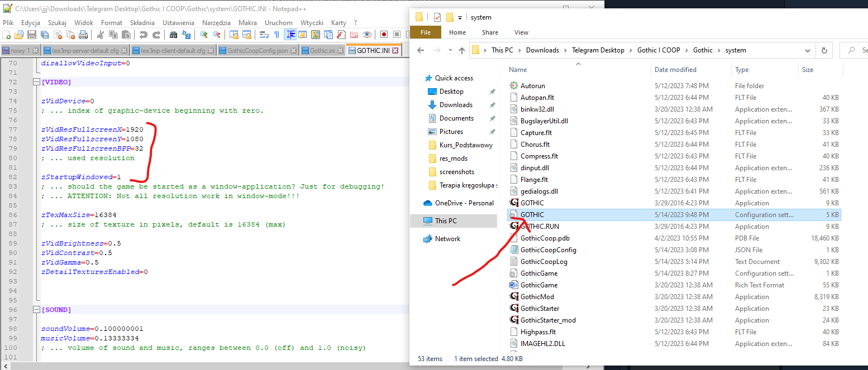This screenshot has height=370, width=868.
Task: Toggle the indent guide toolbar button
Action: (290, 35)
